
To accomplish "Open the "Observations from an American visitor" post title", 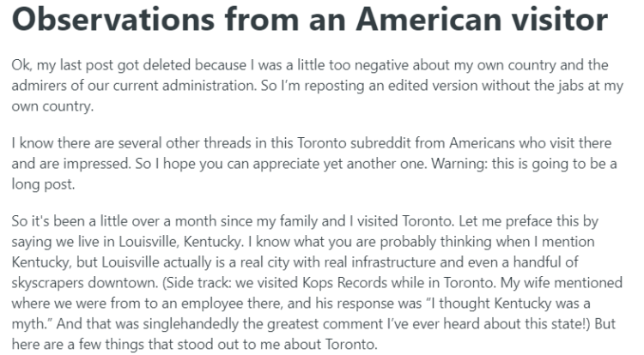I will pyautogui.click(x=310, y=19).
